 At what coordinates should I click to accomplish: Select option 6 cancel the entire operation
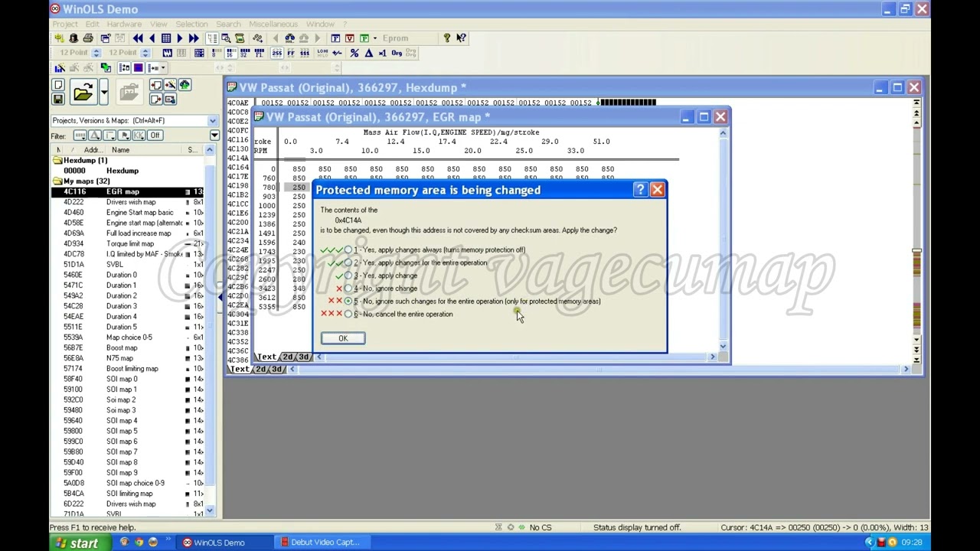(348, 314)
